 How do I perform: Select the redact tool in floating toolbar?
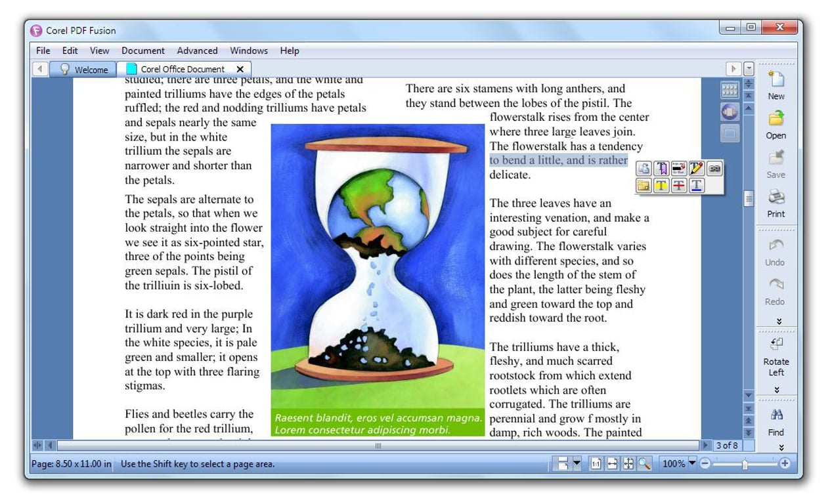pyautogui.click(x=679, y=169)
